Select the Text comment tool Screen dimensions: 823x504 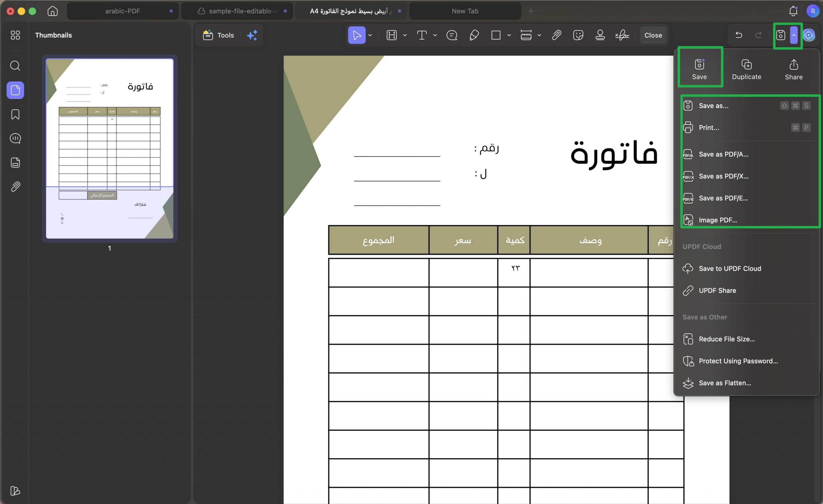click(422, 35)
